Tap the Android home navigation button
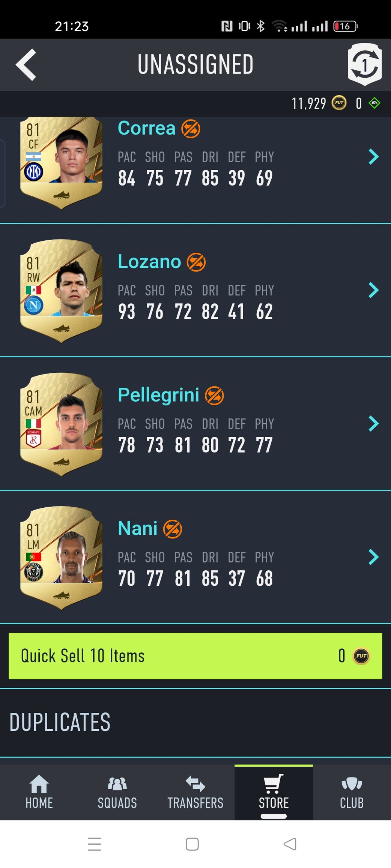Screen dimensions: 391x868 (192, 844)
